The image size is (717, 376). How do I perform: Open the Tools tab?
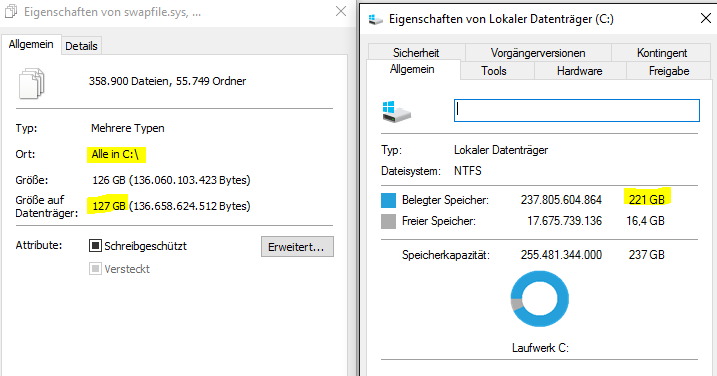pos(494,71)
